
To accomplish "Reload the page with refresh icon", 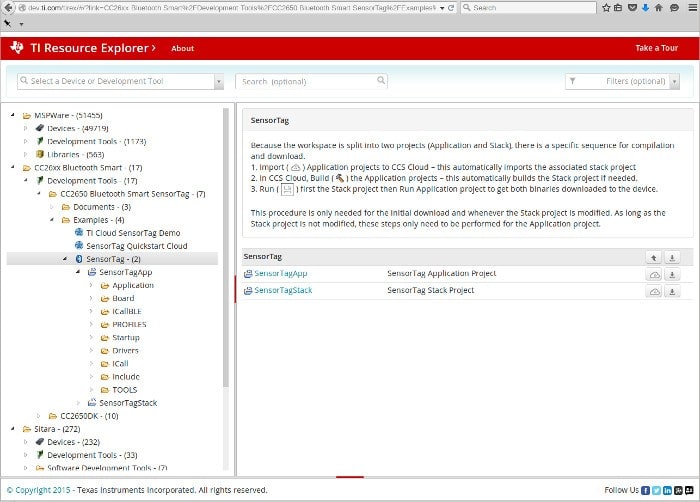I will pos(451,8).
